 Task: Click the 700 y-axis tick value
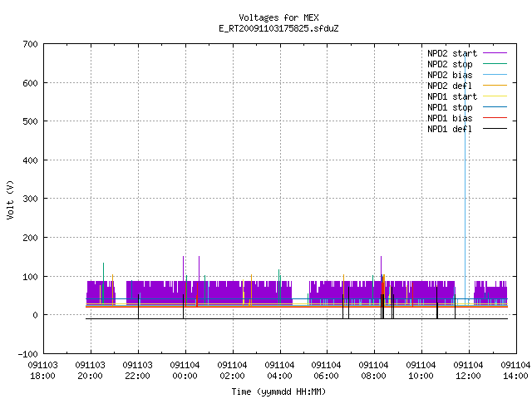point(30,44)
